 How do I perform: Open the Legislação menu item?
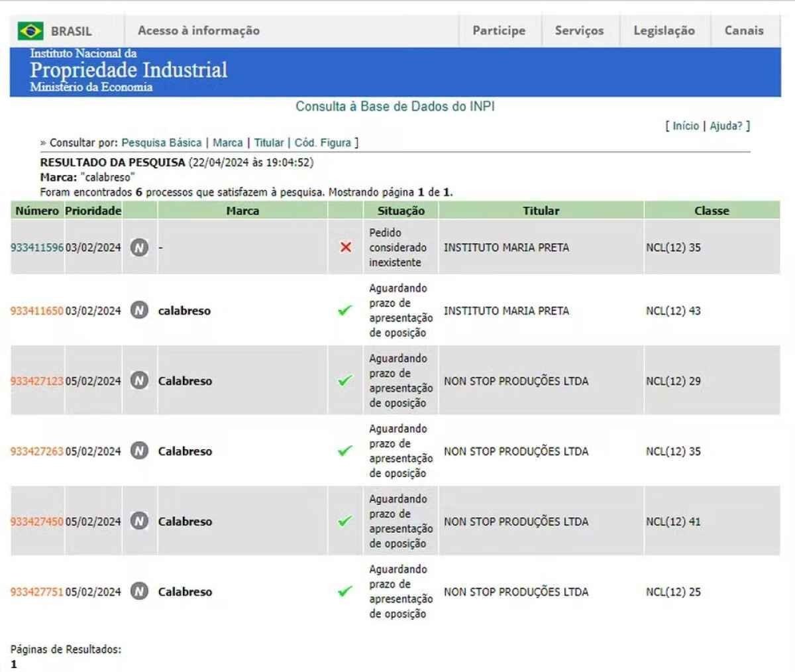click(x=664, y=30)
